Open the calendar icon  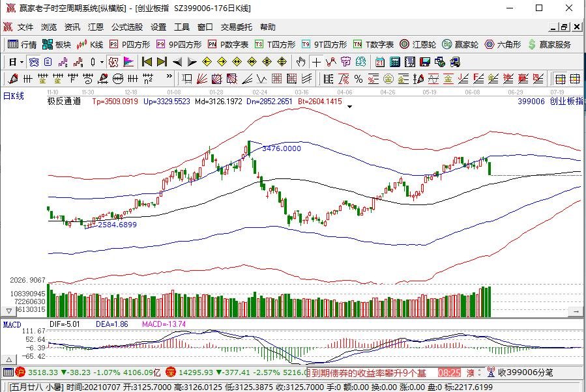[x=380, y=62]
